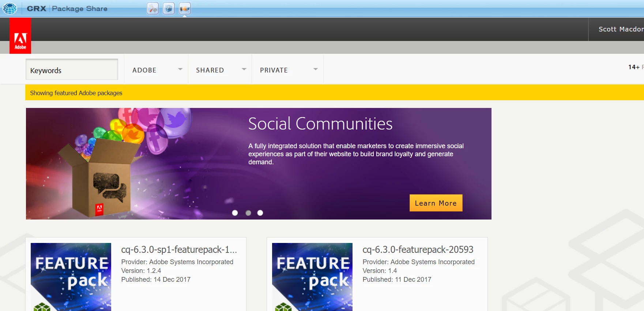Expand the PRIVATE dropdown menu
644x311 pixels.
tap(288, 70)
